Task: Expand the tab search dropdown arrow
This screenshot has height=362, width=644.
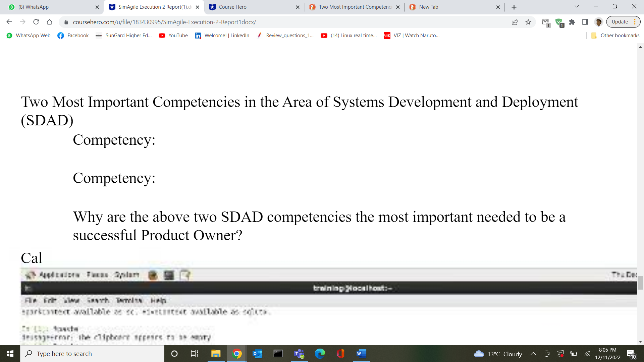Action: 577,6
